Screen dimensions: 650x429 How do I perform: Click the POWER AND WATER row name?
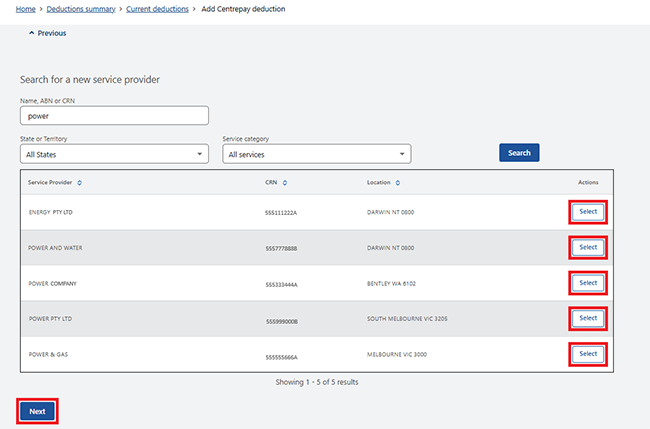(x=55, y=248)
